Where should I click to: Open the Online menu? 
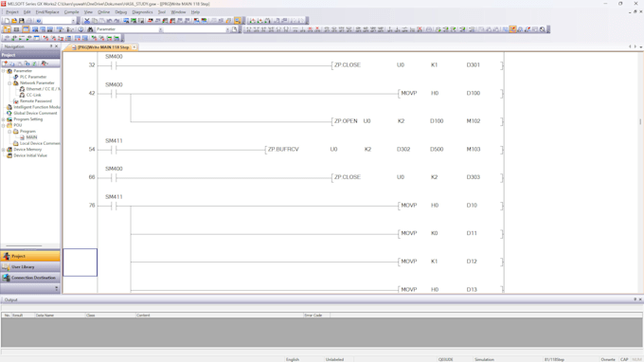(x=103, y=12)
